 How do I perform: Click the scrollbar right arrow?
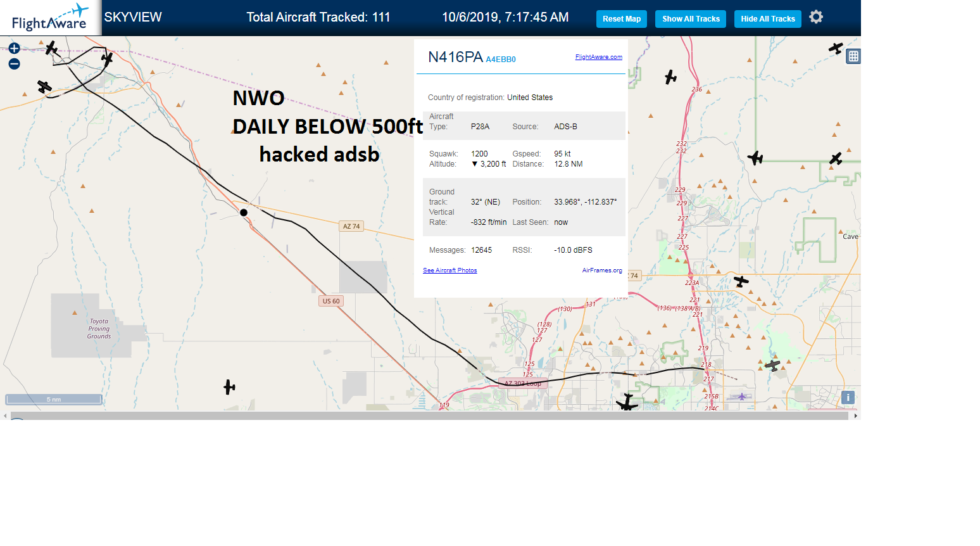tap(855, 416)
